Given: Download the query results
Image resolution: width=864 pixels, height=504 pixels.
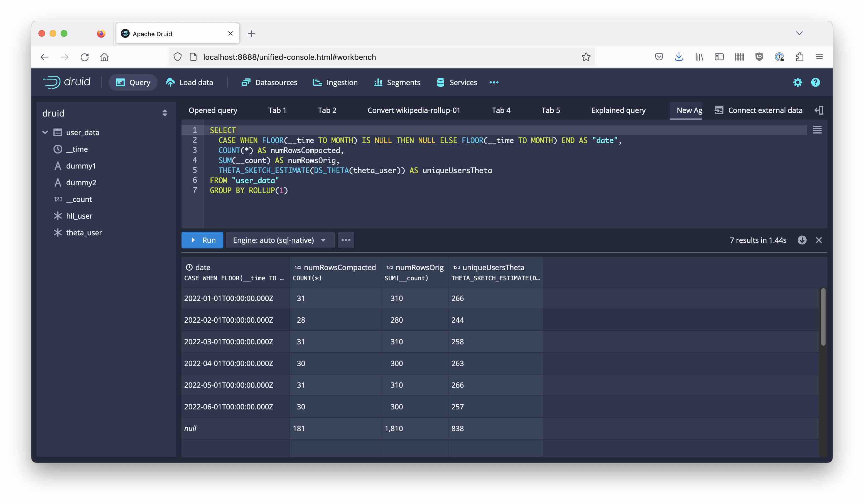Looking at the screenshot, I should point(802,240).
